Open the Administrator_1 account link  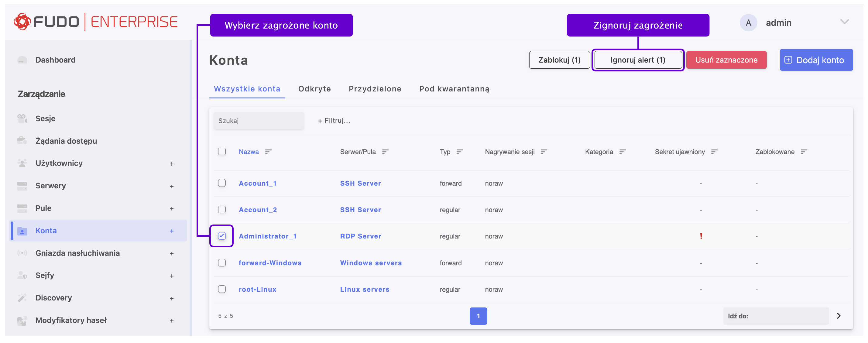tap(268, 236)
